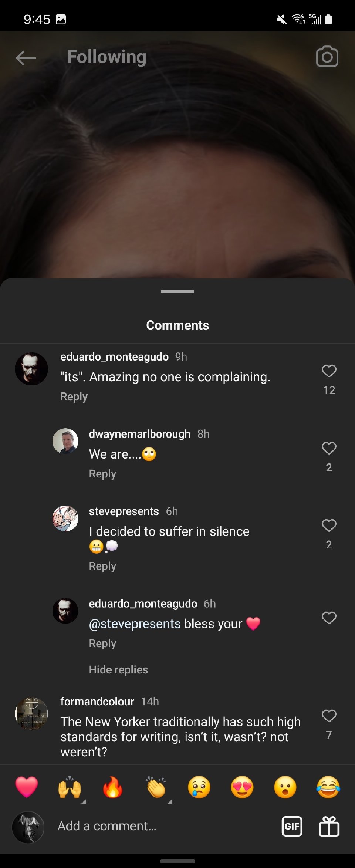This screenshot has height=868, width=355.
Task: Open the @stevepresents mention link
Action: coord(135,624)
